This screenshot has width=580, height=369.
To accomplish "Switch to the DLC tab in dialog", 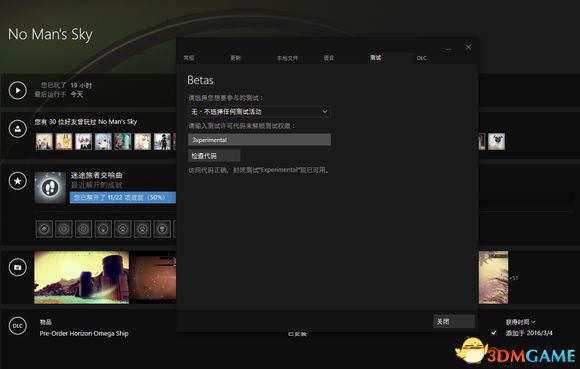I will tap(422, 58).
